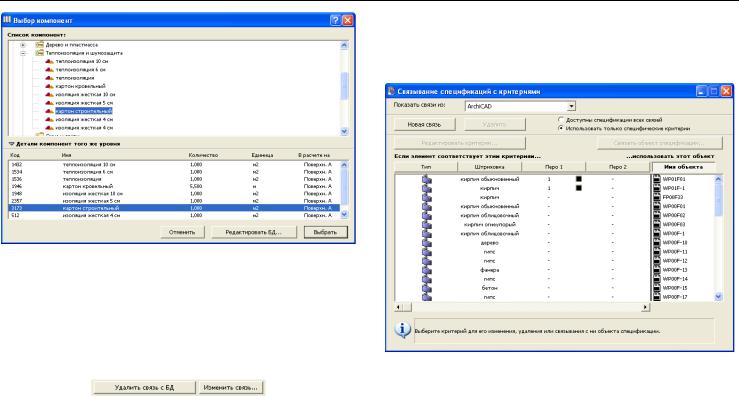The width and height of the screenshot is (739, 396).
Task: Click the Новая связь button
Action: (424, 124)
